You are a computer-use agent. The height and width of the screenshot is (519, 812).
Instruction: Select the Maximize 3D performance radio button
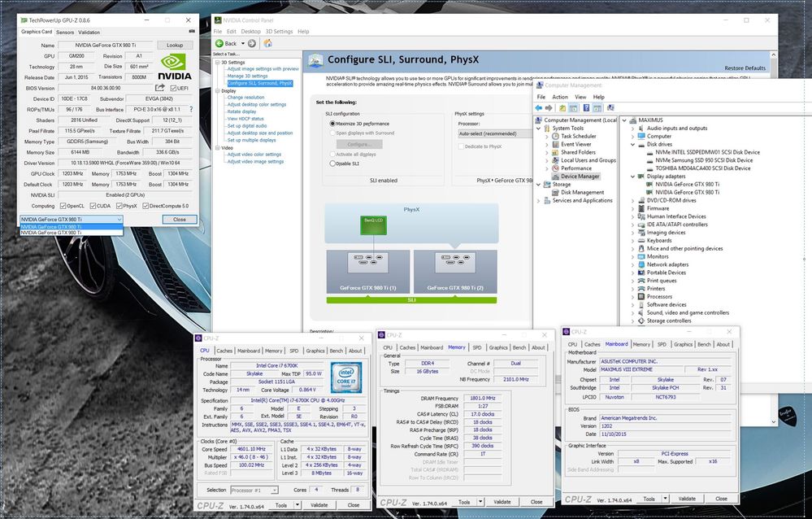[332, 124]
